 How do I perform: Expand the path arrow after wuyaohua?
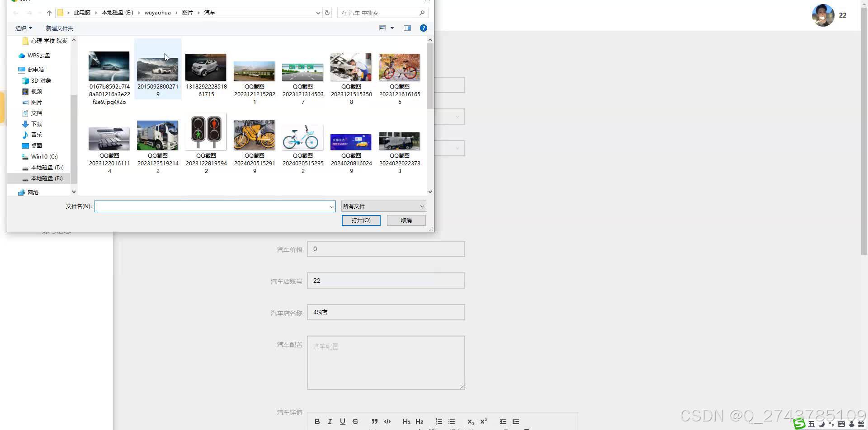pyautogui.click(x=176, y=13)
